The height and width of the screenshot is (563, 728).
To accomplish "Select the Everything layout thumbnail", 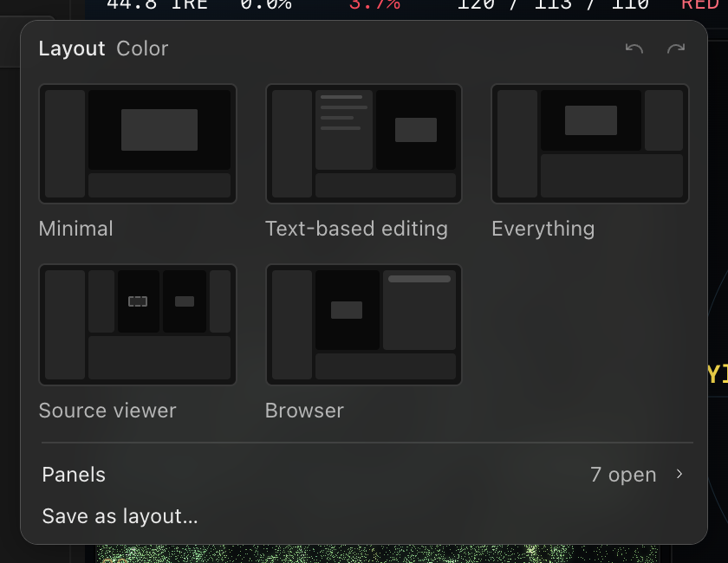I will click(x=590, y=144).
